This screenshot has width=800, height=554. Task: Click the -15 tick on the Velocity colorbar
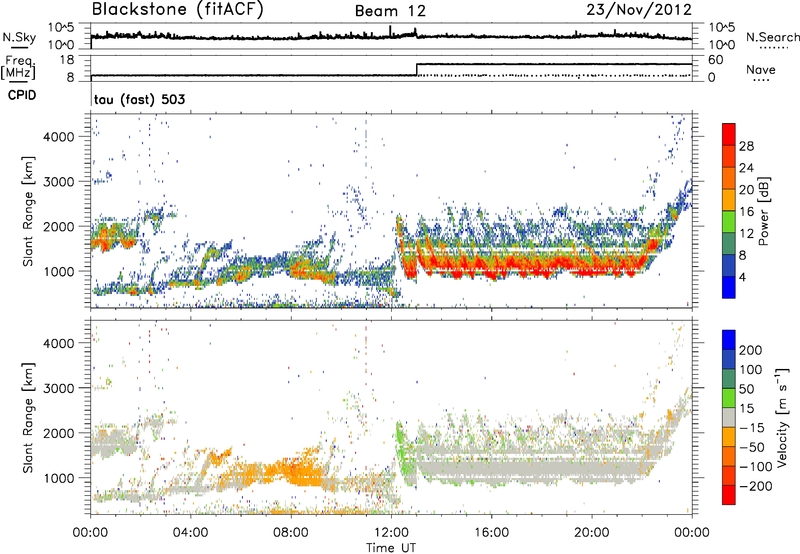coord(752,427)
